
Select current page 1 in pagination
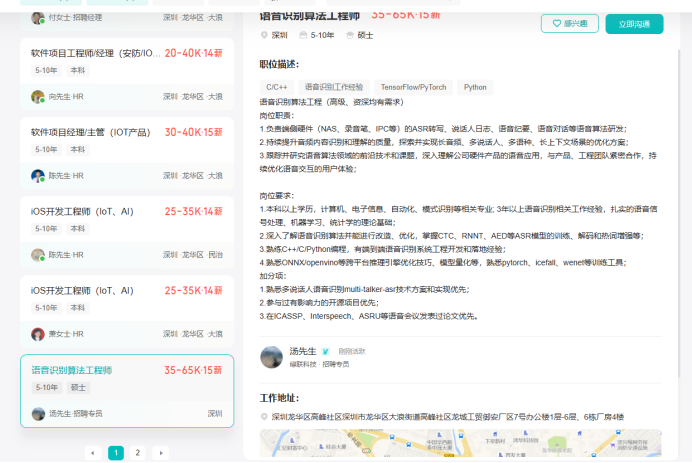point(115,453)
